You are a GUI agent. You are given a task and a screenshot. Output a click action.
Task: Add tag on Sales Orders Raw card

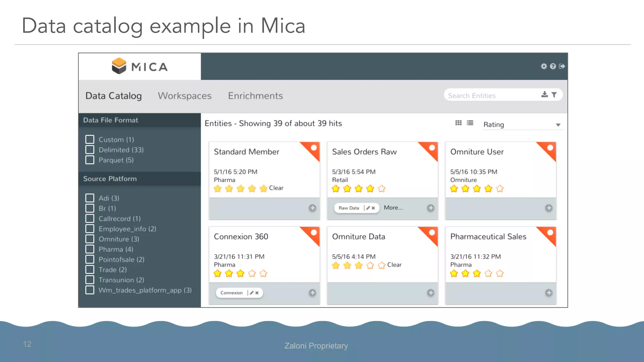coord(430,208)
